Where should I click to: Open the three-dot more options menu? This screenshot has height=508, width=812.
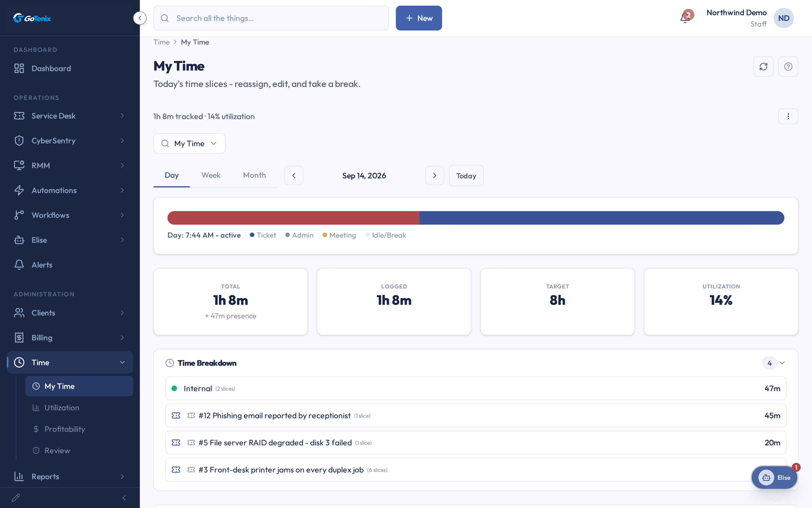tap(788, 116)
